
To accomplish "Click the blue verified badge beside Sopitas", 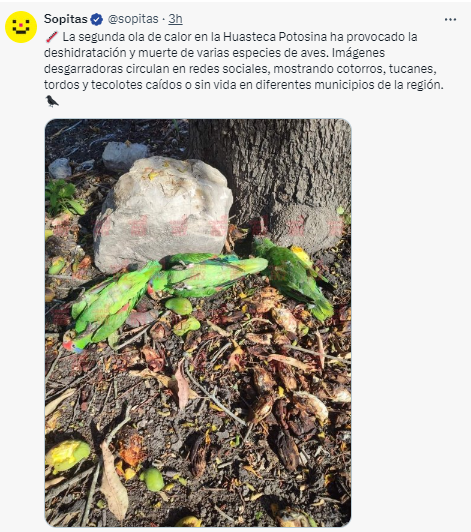I will tap(97, 19).
